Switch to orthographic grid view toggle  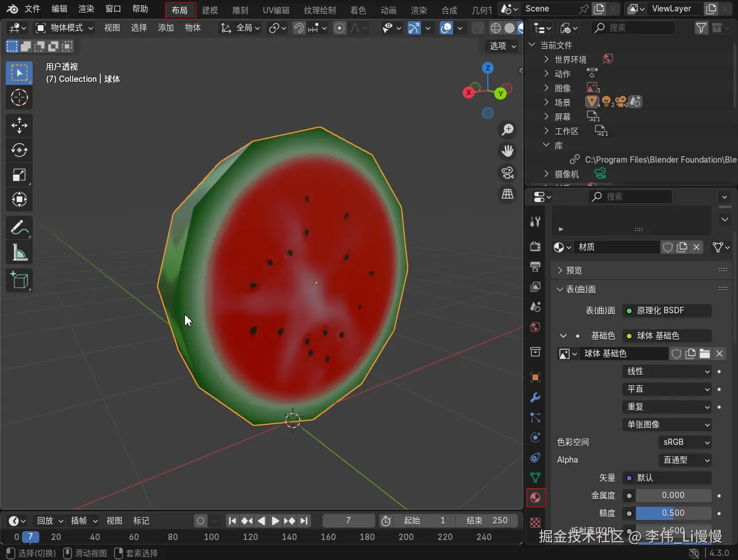(x=507, y=194)
